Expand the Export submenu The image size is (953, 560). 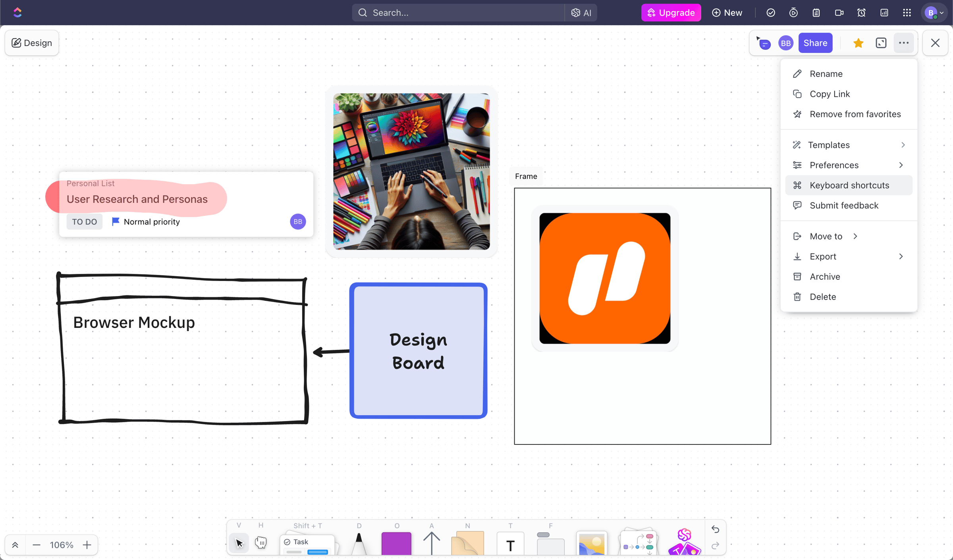[x=849, y=256]
